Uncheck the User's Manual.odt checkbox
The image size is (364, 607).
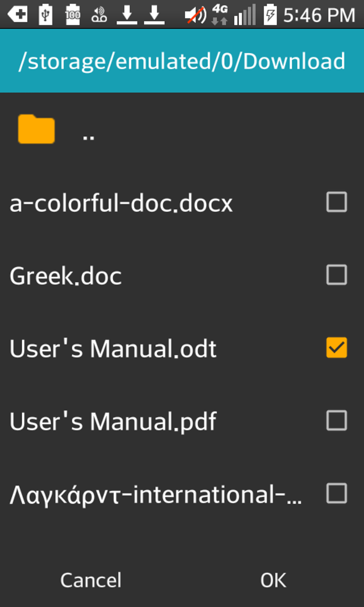click(x=337, y=348)
